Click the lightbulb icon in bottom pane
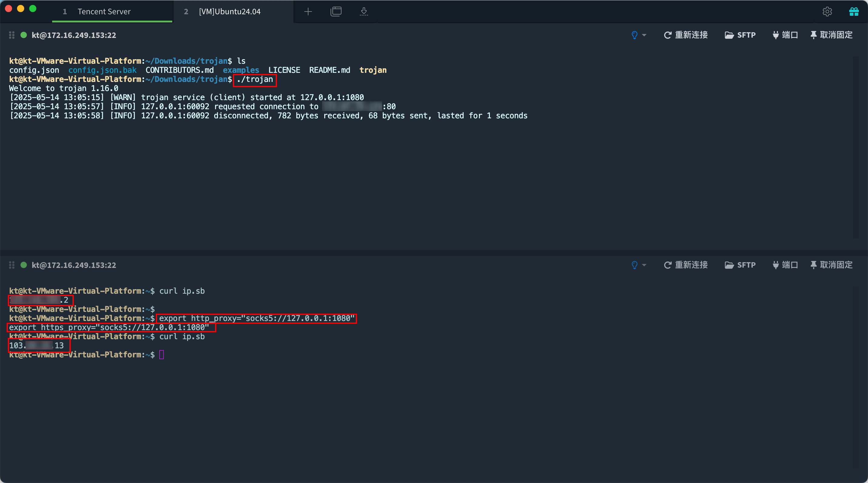The height and width of the screenshot is (483, 868). [634, 265]
